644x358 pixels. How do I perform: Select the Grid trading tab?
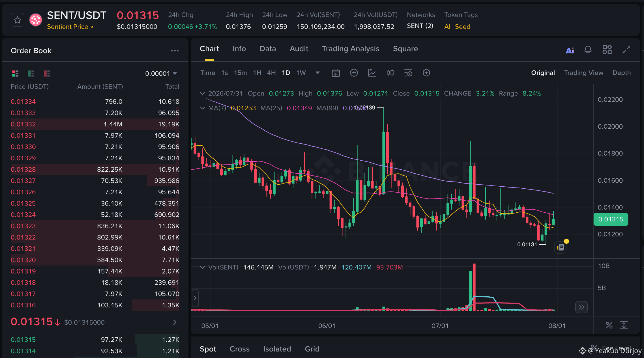pos(312,349)
